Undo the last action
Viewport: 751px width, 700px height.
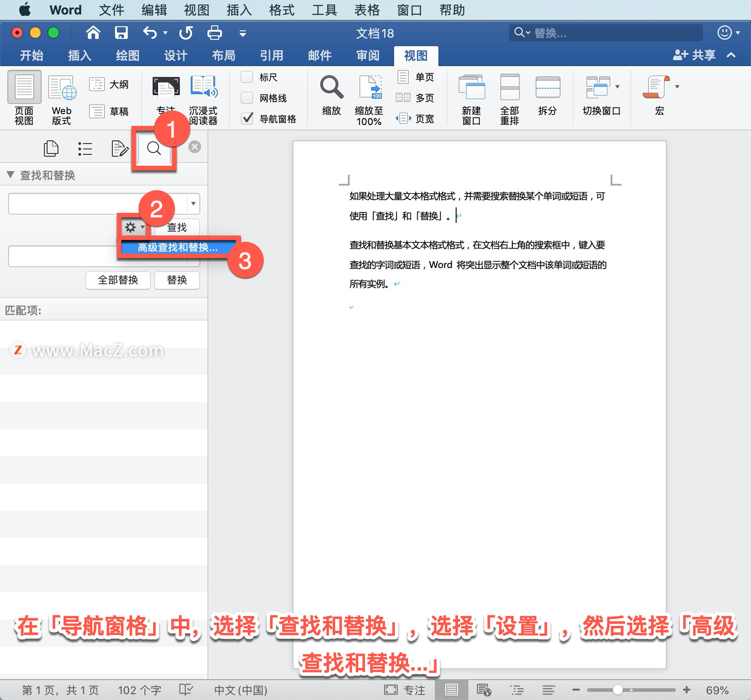pyautogui.click(x=150, y=33)
